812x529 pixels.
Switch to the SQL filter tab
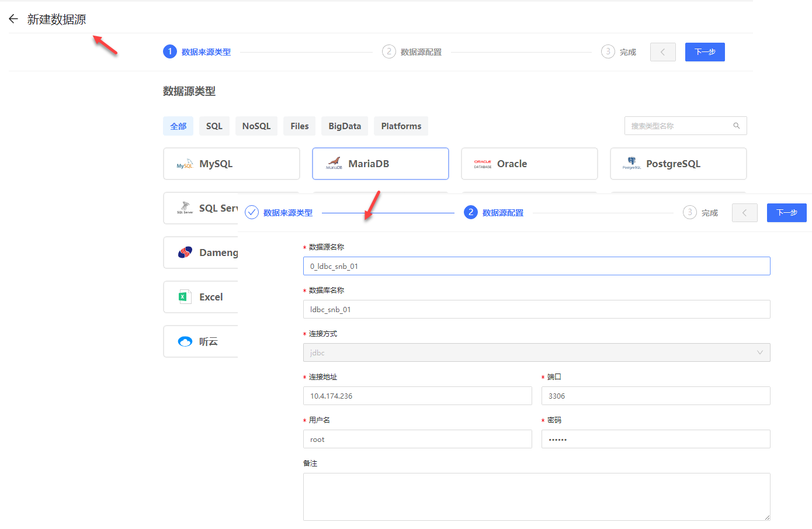[214, 126]
